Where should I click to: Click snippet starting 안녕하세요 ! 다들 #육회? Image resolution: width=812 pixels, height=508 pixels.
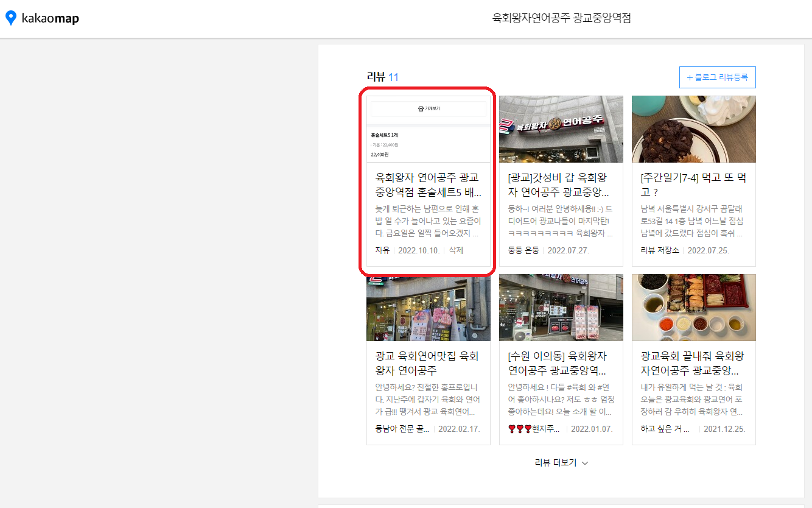click(x=561, y=400)
